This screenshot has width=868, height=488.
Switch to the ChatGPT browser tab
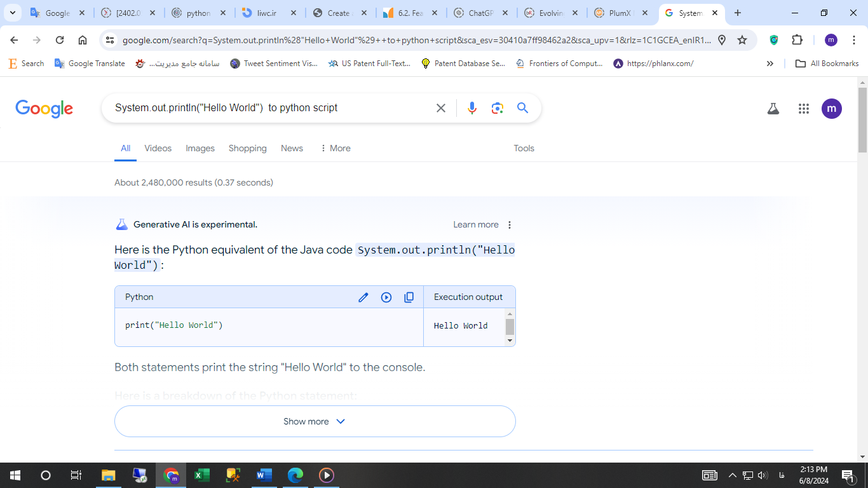[x=480, y=13]
